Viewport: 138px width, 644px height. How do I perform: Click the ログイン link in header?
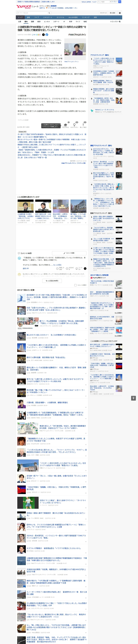click(42, 8)
